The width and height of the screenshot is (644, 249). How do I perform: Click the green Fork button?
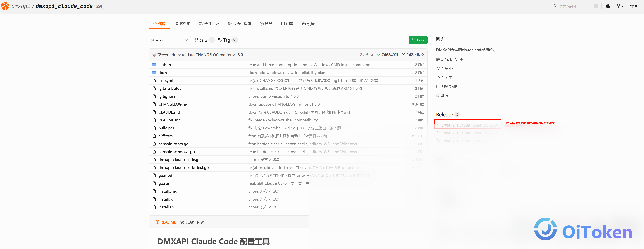[x=418, y=40]
